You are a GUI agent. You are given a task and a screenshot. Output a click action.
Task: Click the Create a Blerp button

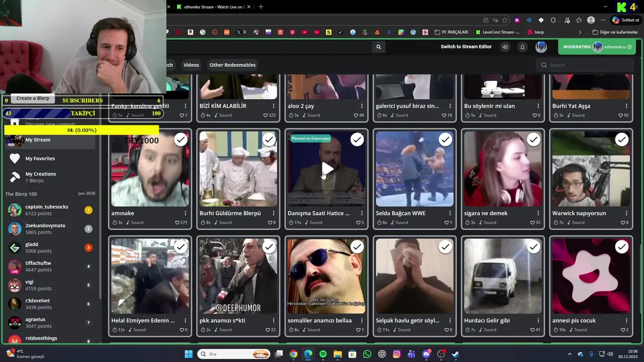33,98
